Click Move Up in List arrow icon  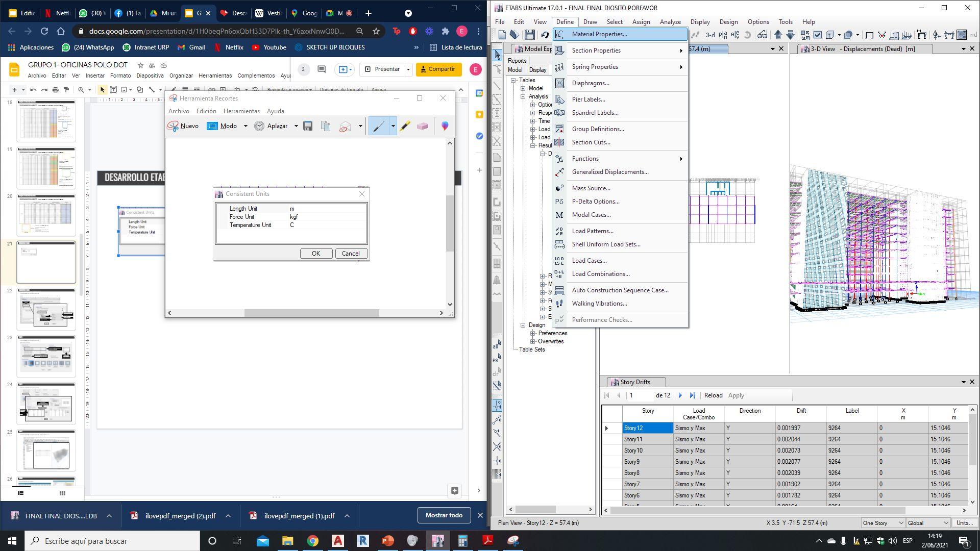click(778, 35)
